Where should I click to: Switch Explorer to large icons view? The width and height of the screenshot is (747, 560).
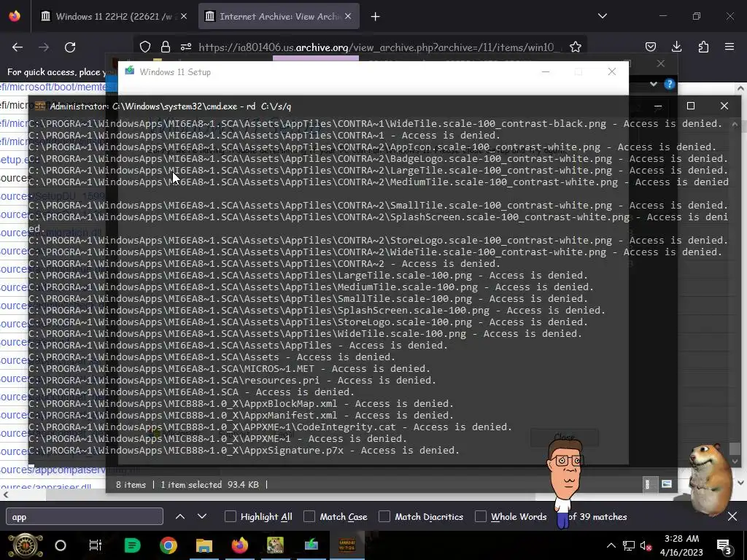(667, 484)
